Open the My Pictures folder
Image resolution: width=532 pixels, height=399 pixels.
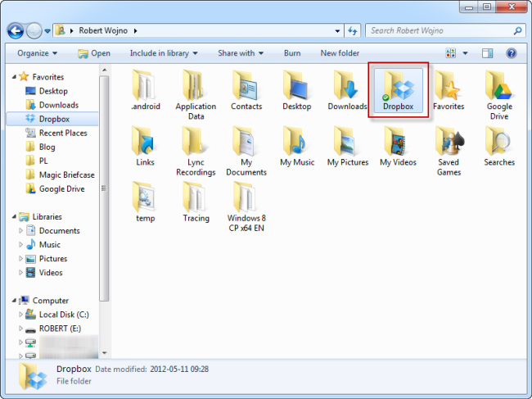[x=347, y=146]
